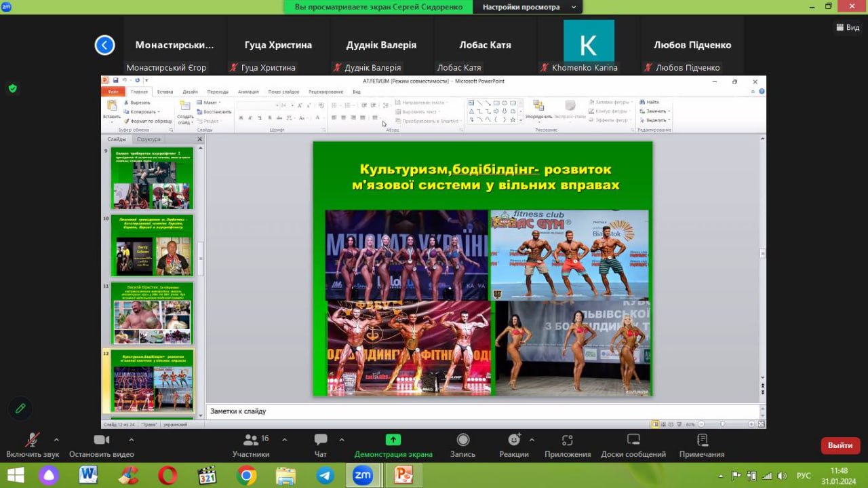This screenshot has height=488, width=868.
Task: Click the red Выйти leave button
Action: [840, 445]
